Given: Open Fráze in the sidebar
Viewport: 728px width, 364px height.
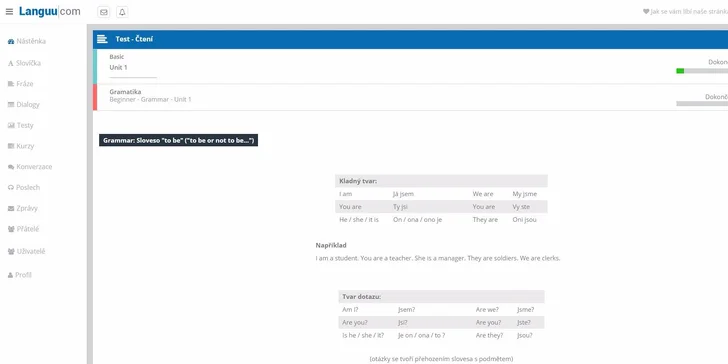Looking at the screenshot, I should pos(20,84).
